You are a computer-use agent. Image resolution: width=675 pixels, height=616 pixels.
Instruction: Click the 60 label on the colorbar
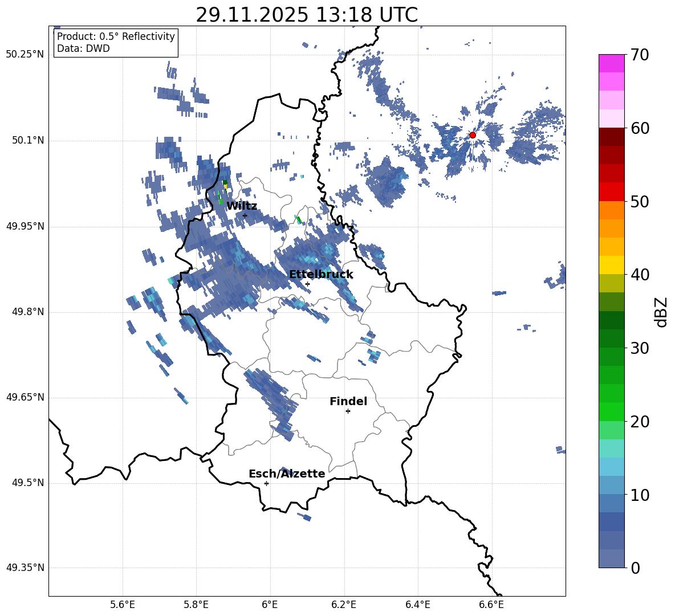pyautogui.click(x=640, y=128)
